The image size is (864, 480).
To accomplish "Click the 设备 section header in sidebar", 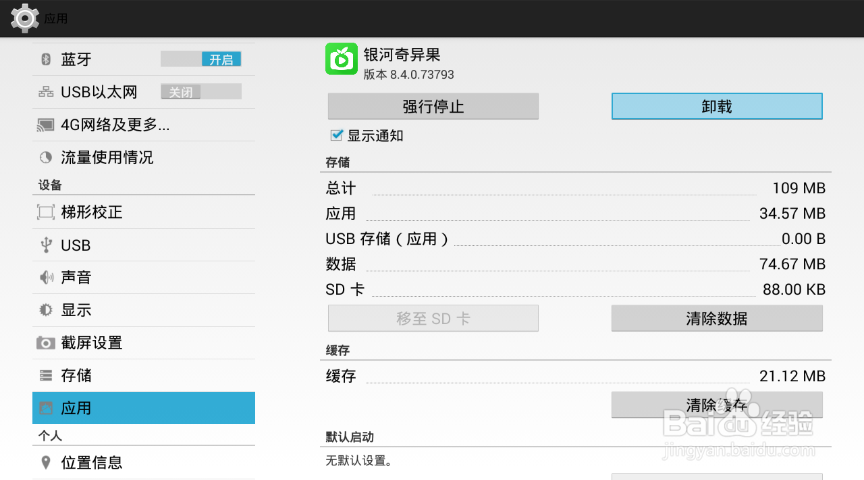I will pos(50,185).
